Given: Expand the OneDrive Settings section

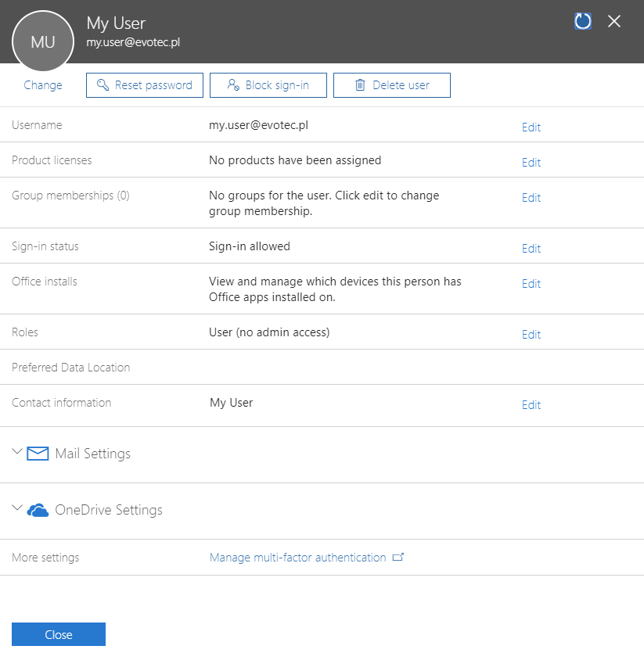Looking at the screenshot, I should 16,508.
